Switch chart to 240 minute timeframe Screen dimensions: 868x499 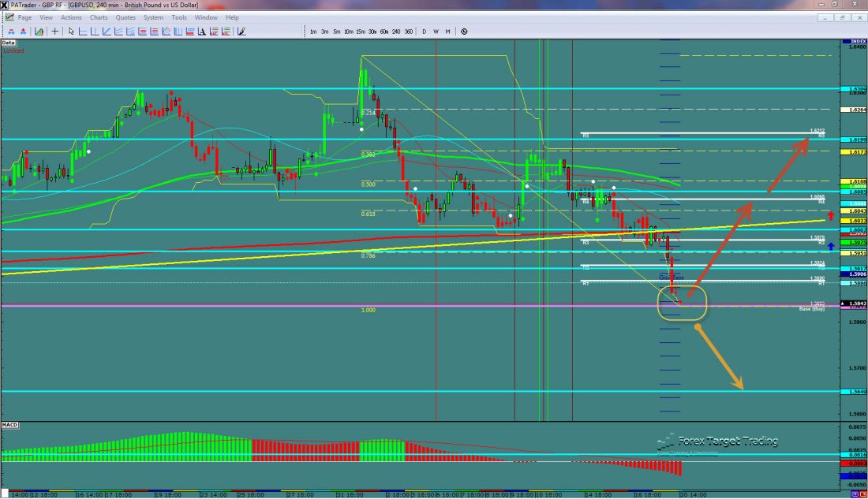pos(397,32)
